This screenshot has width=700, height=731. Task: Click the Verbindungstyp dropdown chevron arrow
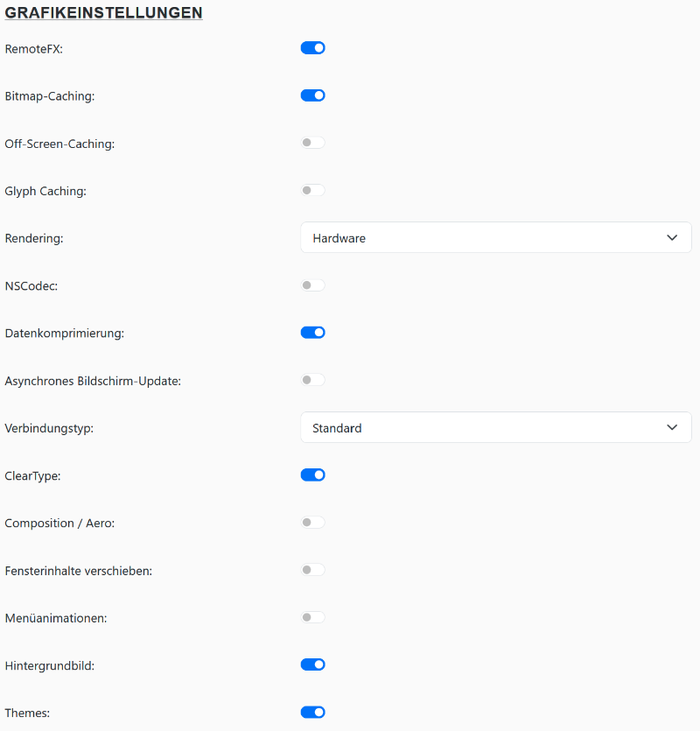[x=672, y=427]
